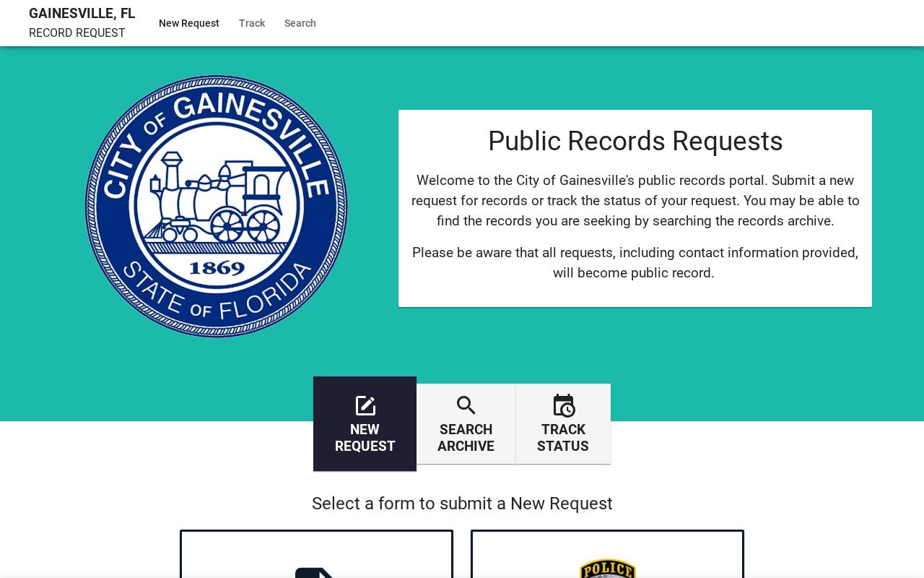Click the magnifier icon on Search Archive
This screenshot has width=924, height=578.
466,405
